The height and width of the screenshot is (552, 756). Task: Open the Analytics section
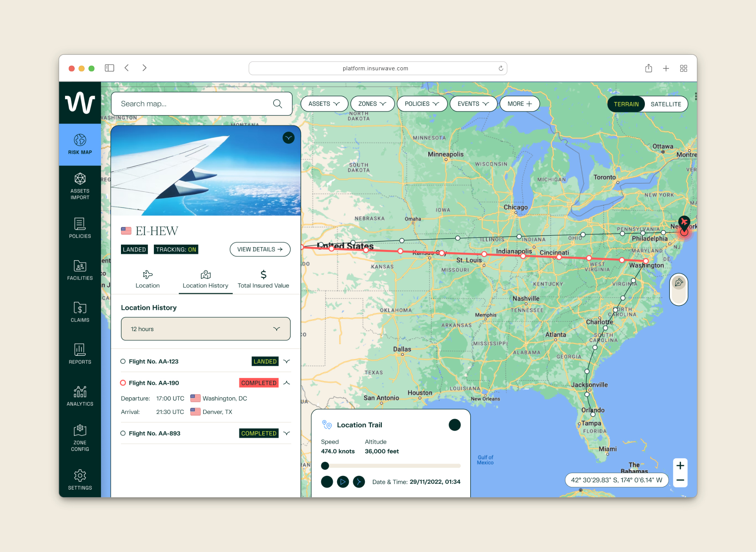pos(80,396)
